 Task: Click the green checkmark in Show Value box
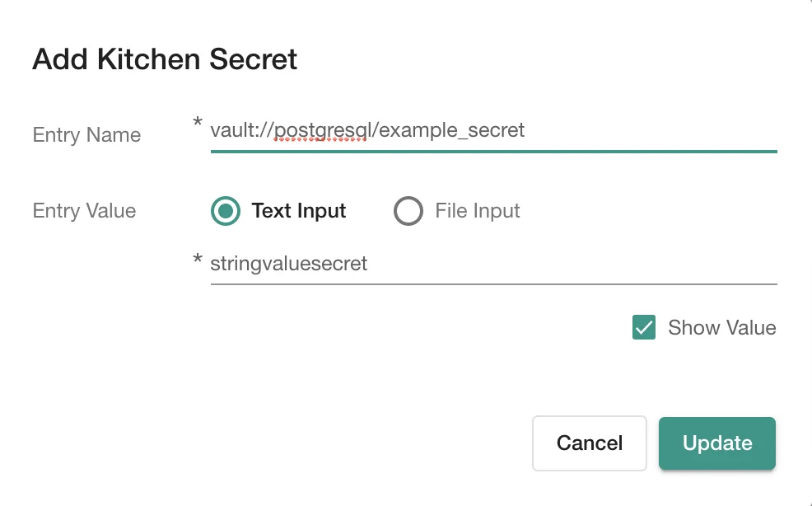click(x=644, y=327)
